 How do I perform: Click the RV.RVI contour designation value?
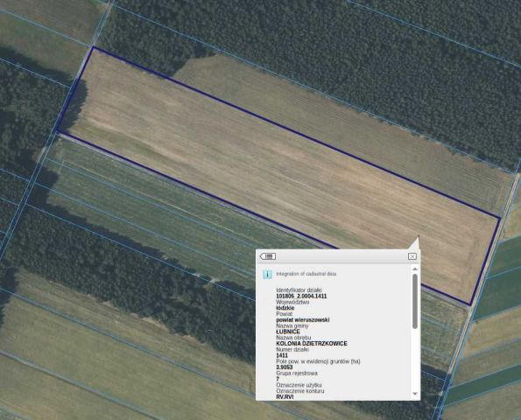pyautogui.click(x=285, y=396)
